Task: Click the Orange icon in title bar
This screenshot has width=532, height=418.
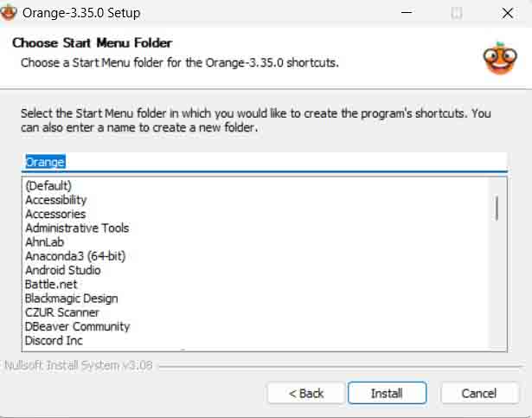Action: 8,13
